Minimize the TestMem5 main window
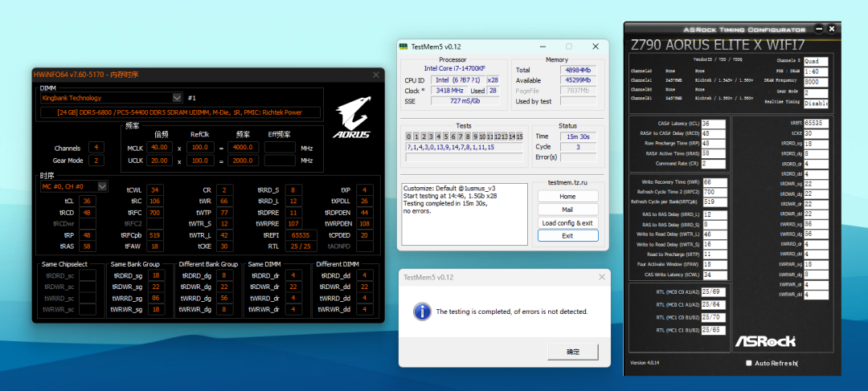868x391 pixels. (x=542, y=47)
